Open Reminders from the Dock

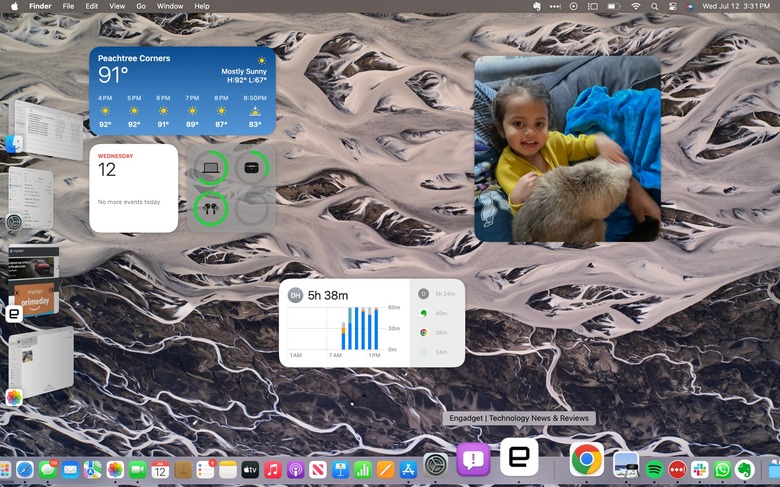click(205, 470)
